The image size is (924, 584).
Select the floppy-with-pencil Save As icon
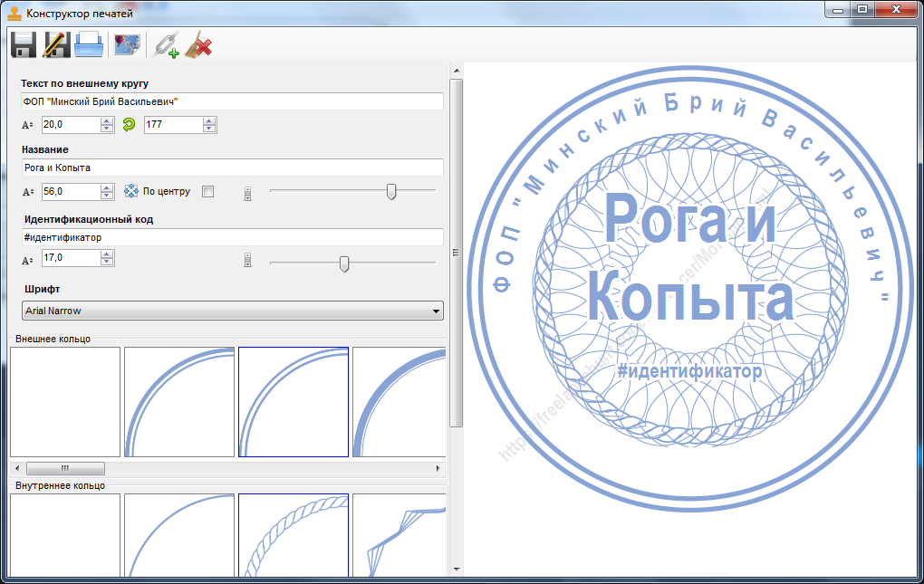(54, 45)
